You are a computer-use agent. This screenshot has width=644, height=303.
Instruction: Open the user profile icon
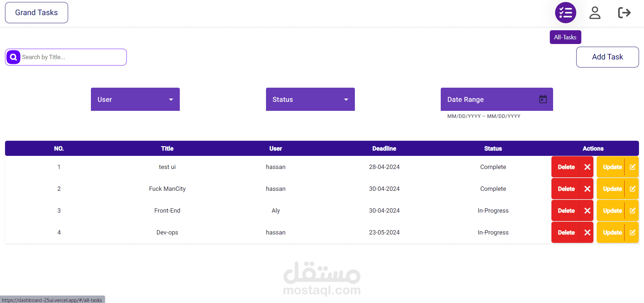pyautogui.click(x=595, y=13)
